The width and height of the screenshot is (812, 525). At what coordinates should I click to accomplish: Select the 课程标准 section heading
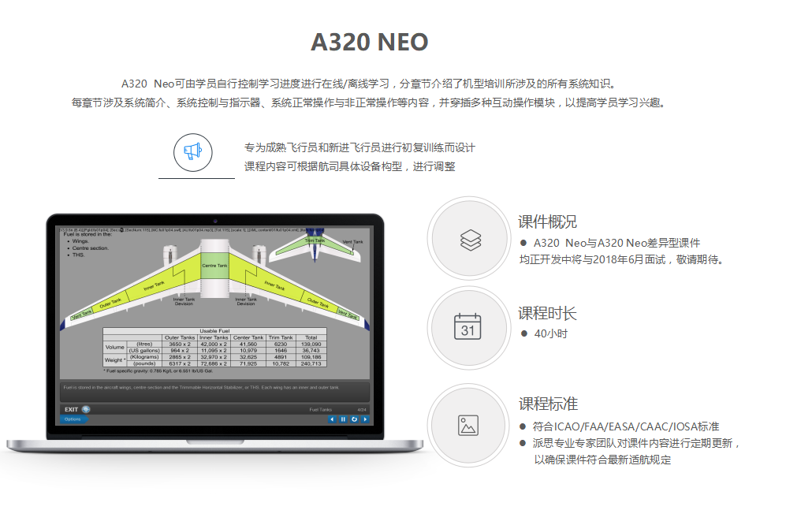tap(548, 404)
